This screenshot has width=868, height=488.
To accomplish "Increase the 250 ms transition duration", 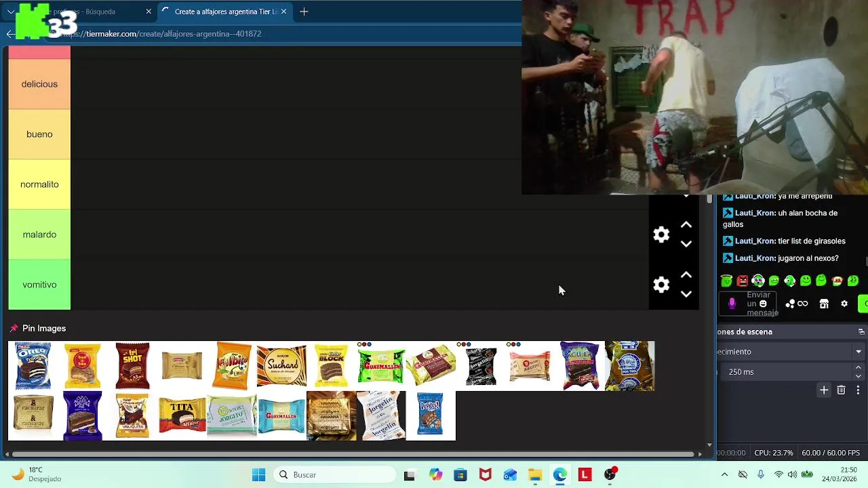I will coord(859,368).
